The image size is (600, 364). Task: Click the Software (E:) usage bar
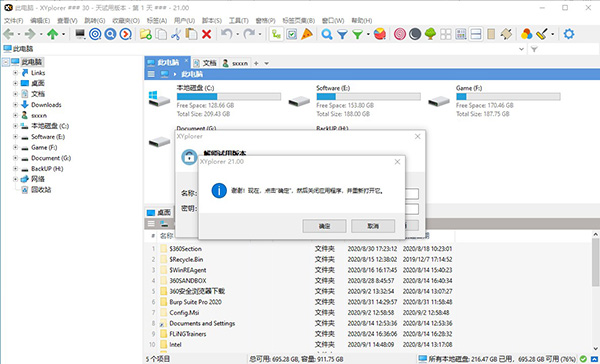click(x=368, y=96)
